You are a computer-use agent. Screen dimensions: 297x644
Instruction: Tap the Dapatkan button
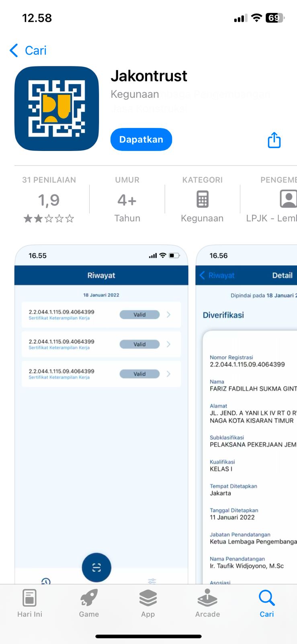pos(141,140)
